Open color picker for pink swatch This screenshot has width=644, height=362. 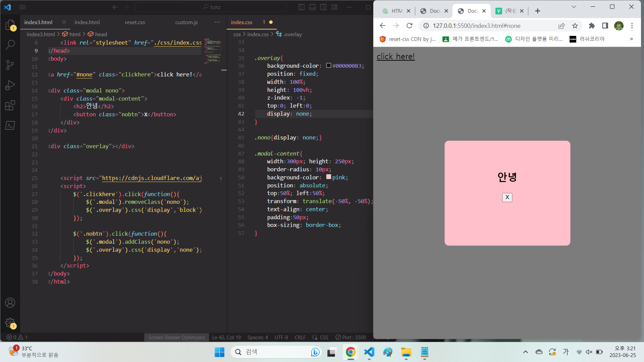[x=329, y=177]
